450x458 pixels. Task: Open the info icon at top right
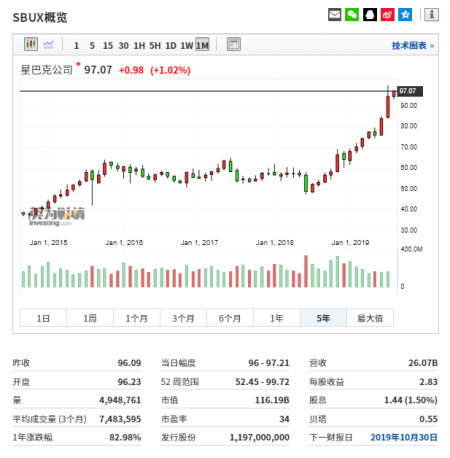pos(431,15)
